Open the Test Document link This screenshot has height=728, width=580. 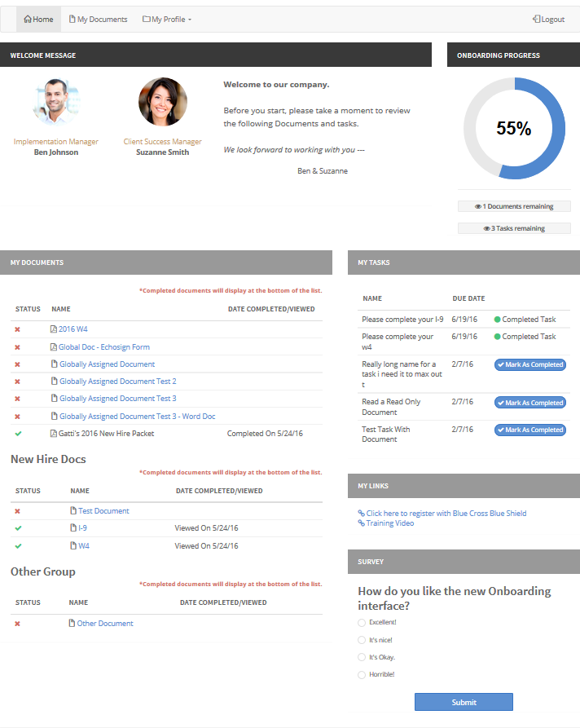point(103,511)
